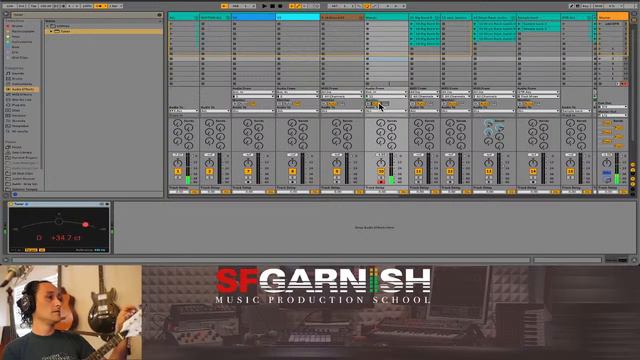This screenshot has height=360, width=640.
Task: Click the Ext sync button
Action: [x=22, y=6]
